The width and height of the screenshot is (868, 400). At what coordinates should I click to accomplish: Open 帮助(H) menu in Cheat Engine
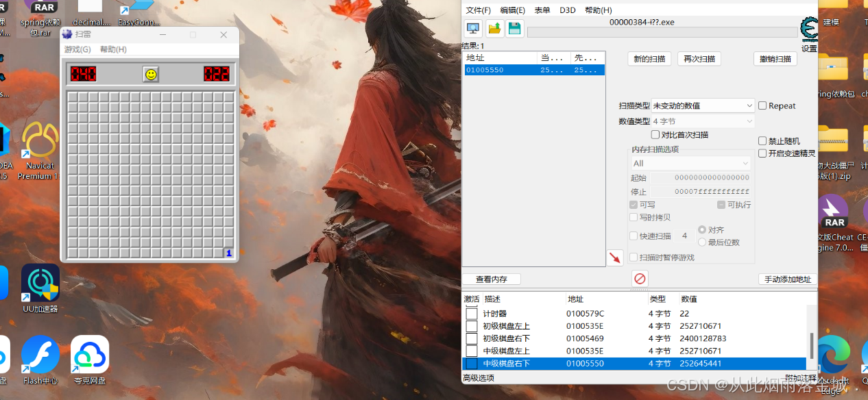point(599,10)
